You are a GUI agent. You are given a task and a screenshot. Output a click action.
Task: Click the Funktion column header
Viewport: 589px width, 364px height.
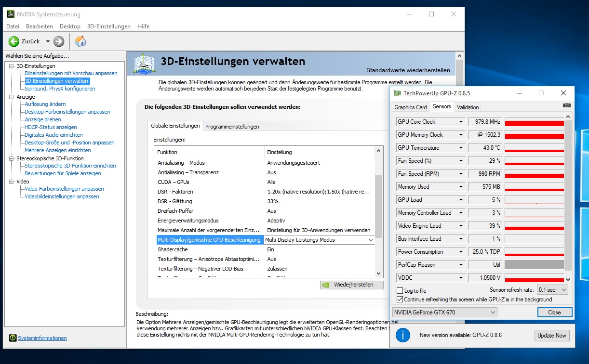pyautogui.click(x=209, y=152)
